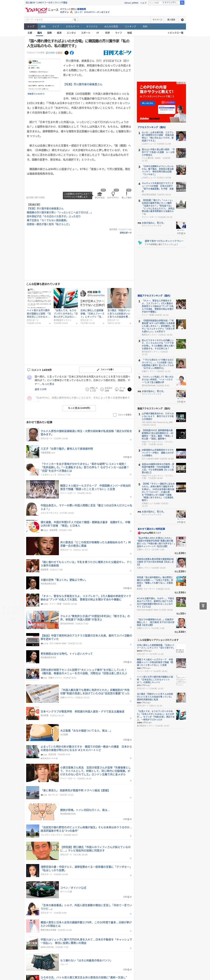This screenshot has height=980, width=210.
Task: Select the ライブ navigation tab
Action: click(56, 27)
